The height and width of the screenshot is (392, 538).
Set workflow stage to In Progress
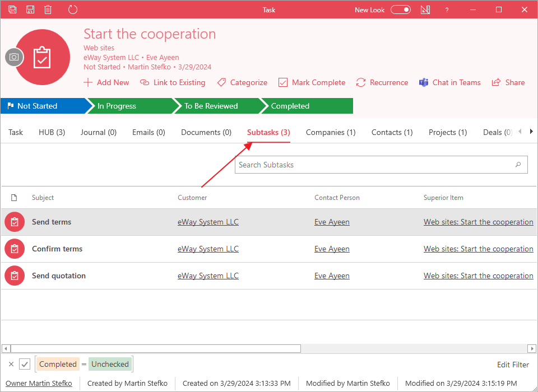[131, 106]
